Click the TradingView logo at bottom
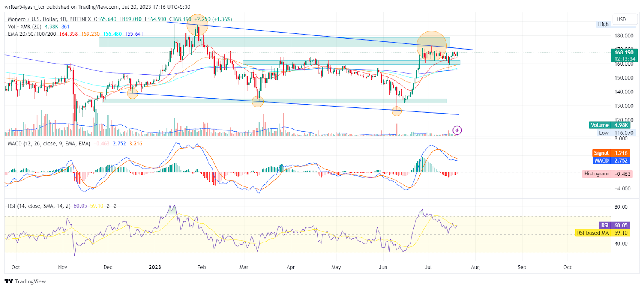The width and height of the screenshot is (644, 289). coord(25,281)
